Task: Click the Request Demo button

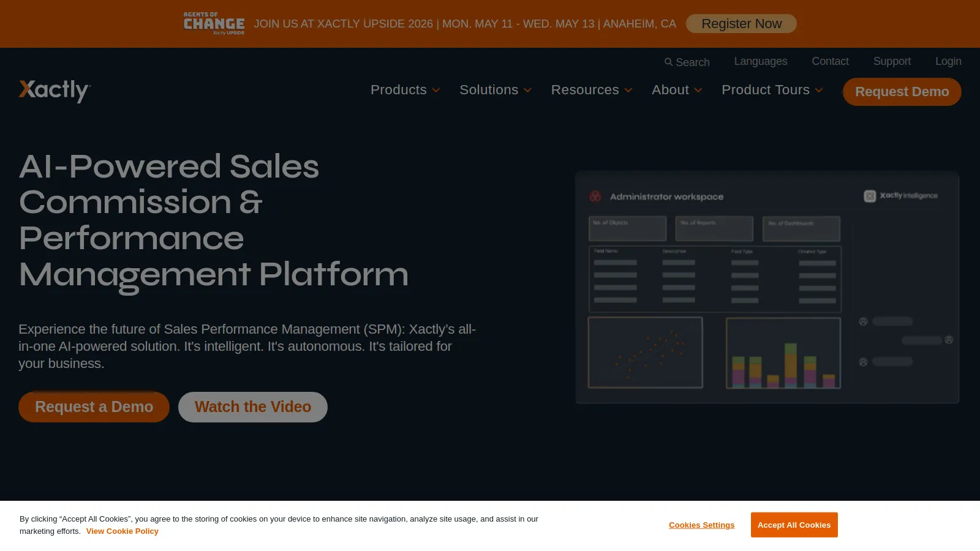Action: pyautogui.click(x=902, y=91)
